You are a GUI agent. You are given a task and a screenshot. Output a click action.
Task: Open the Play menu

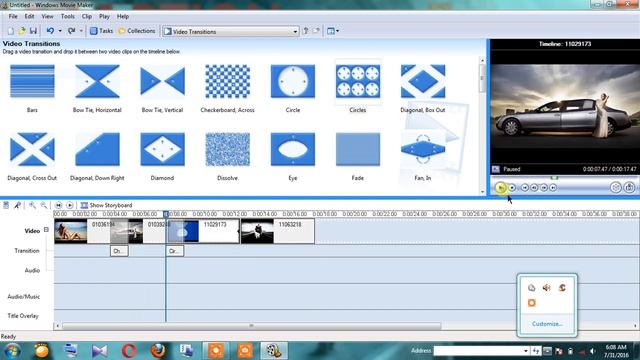pyautogui.click(x=104, y=17)
